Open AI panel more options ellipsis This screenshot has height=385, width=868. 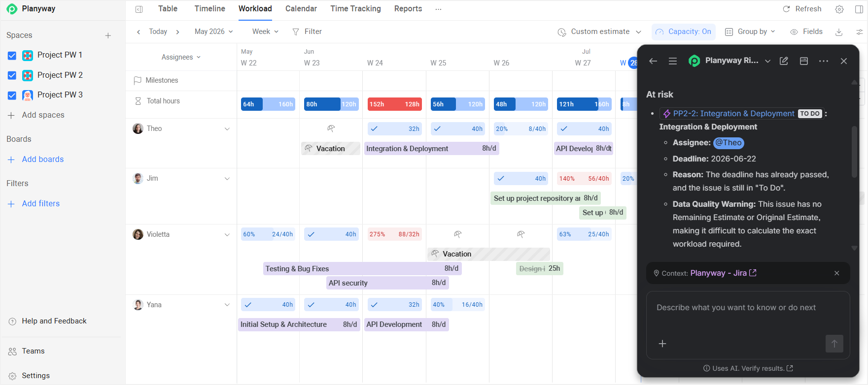point(824,61)
